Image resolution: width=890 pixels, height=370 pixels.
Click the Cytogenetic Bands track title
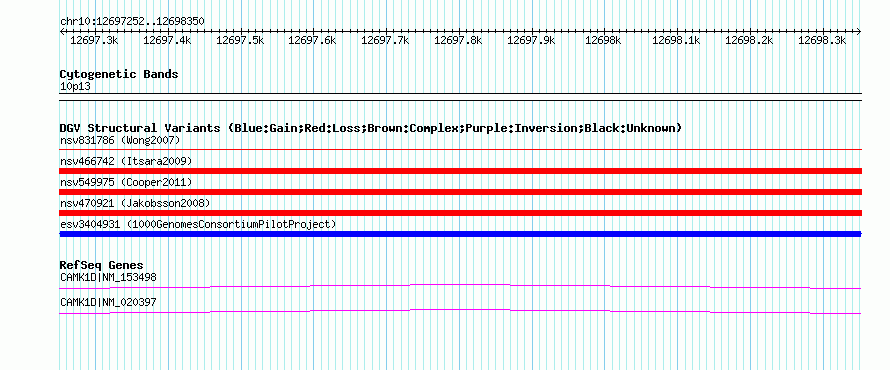[119, 74]
